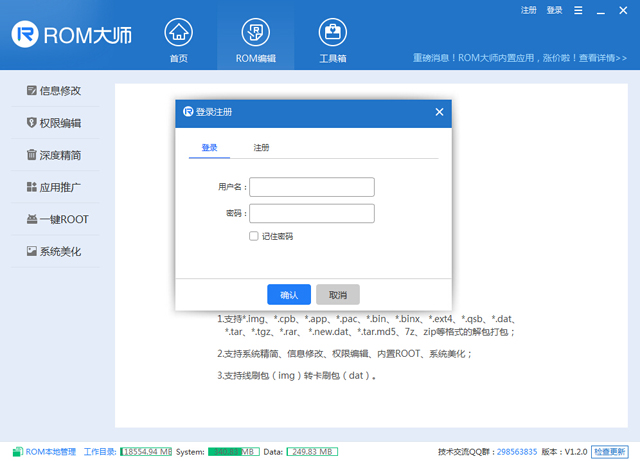Click the 密码 input field
This screenshot has width=640, height=461.
coord(312,213)
